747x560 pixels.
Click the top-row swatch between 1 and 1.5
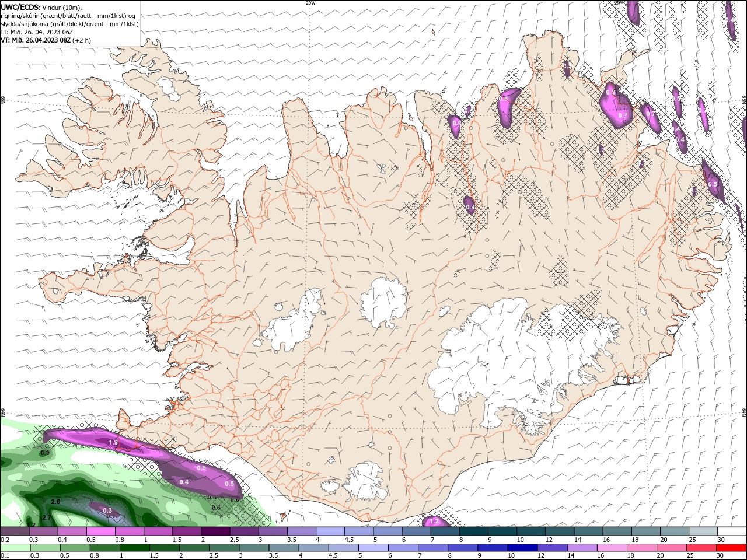[158, 531]
